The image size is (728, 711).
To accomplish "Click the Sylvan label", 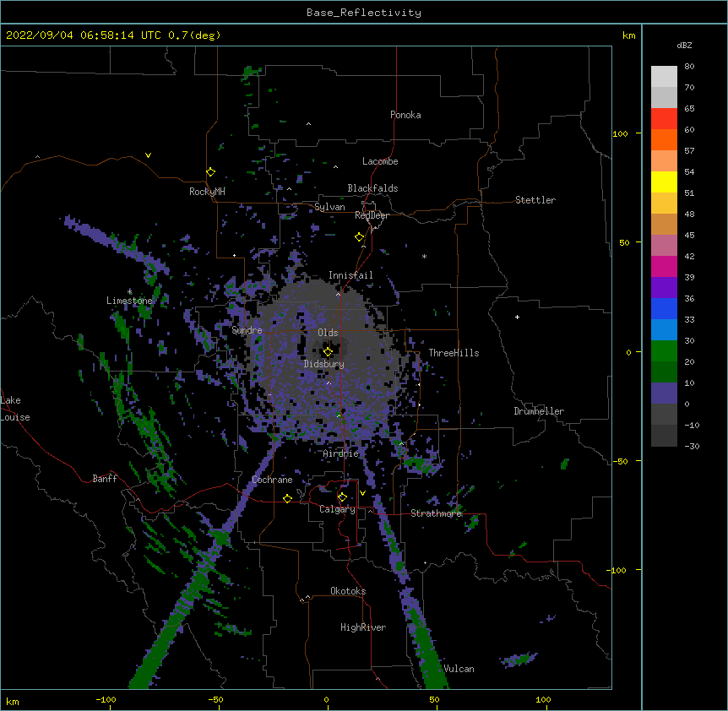I will coord(329,207).
